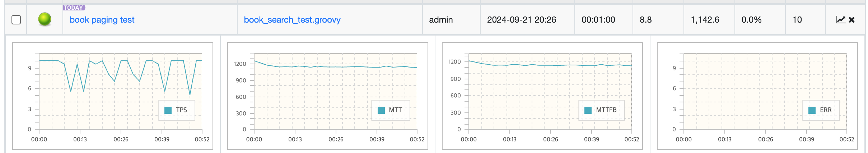Open the book paging test link

[102, 20]
